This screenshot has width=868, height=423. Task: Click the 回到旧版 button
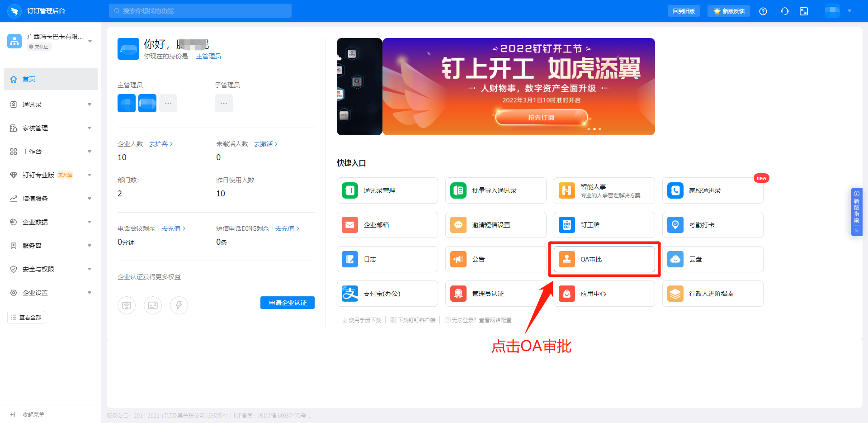coord(684,11)
